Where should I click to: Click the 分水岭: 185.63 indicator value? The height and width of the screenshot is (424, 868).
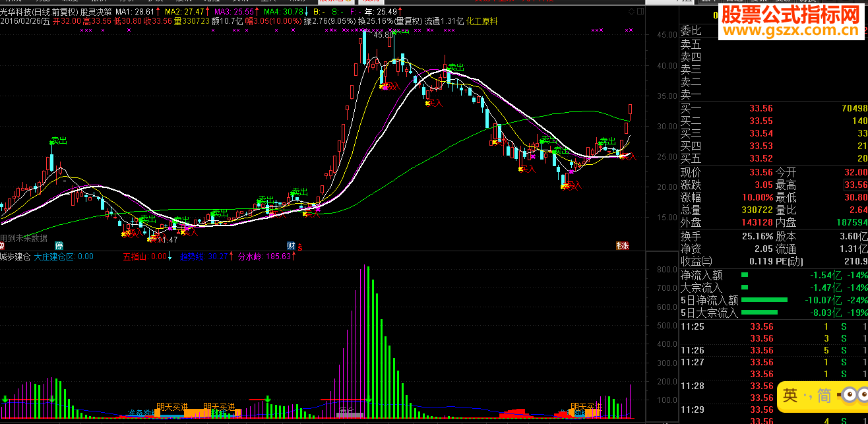click(x=264, y=256)
